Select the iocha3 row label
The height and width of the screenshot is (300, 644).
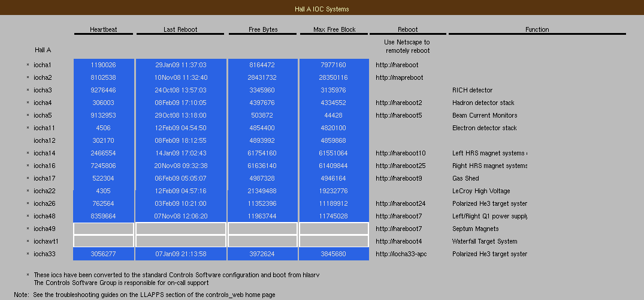tap(43, 90)
